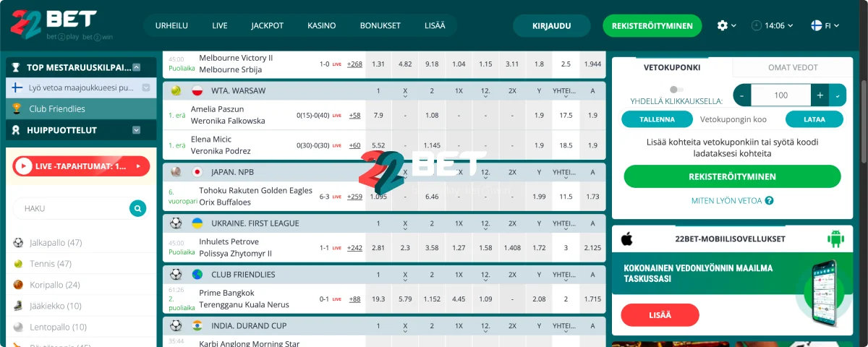Toggle the Yhdellä klikkauksella switch
The height and width of the screenshot is (347, 868).
678,90
